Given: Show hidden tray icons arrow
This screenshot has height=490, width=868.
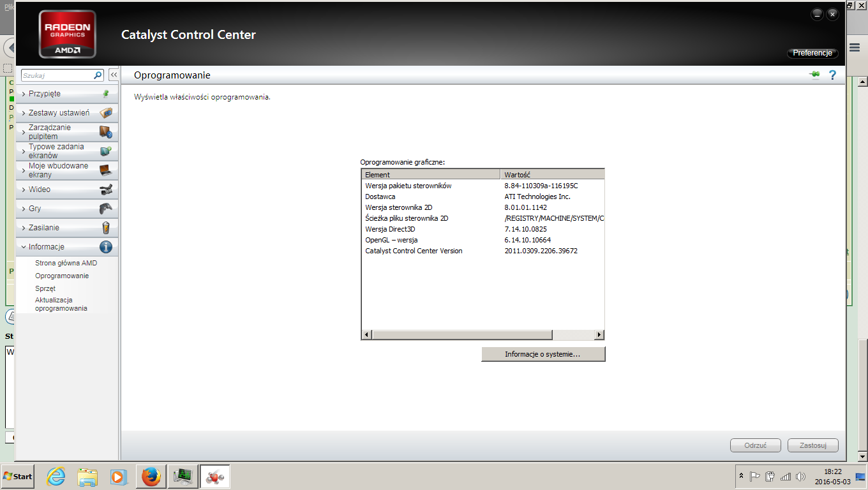Looking at the screenshot, I should 741,477.
